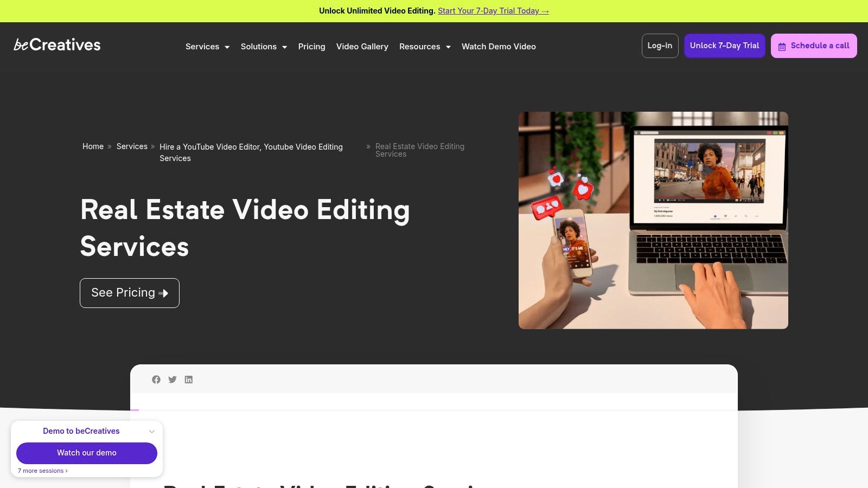The height and width of the screenshot is (488, 868).
Task: Click the Demo to beCreatives title
Action: 81,431
